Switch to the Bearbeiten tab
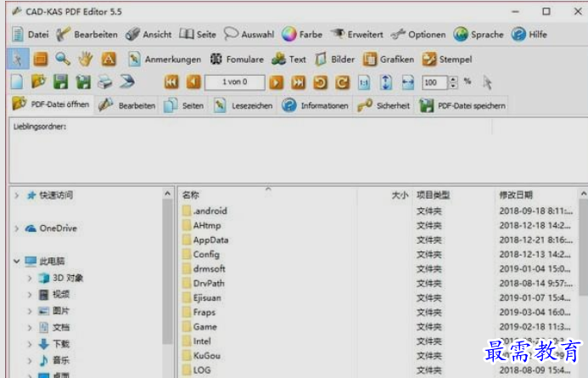 coord(126,105)
